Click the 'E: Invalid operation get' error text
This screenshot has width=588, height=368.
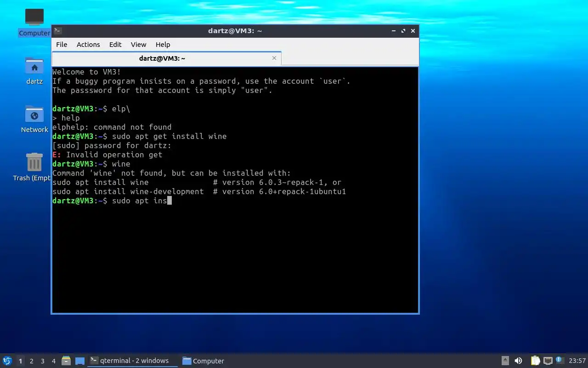click(x=107, y=155)
